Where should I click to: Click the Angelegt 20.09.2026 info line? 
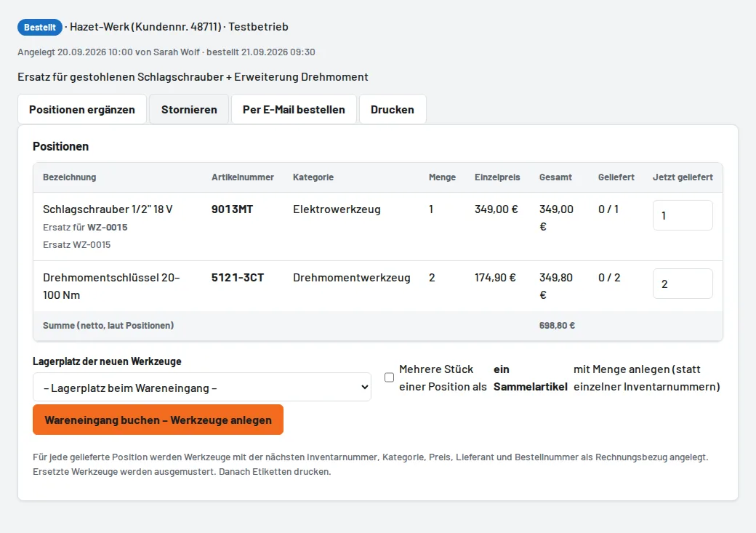point(166,52)
